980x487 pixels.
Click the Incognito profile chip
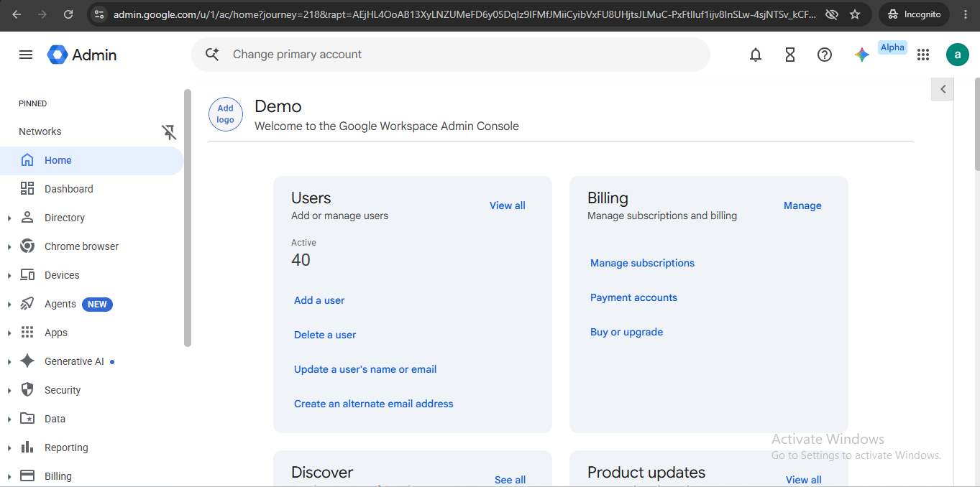915,14
